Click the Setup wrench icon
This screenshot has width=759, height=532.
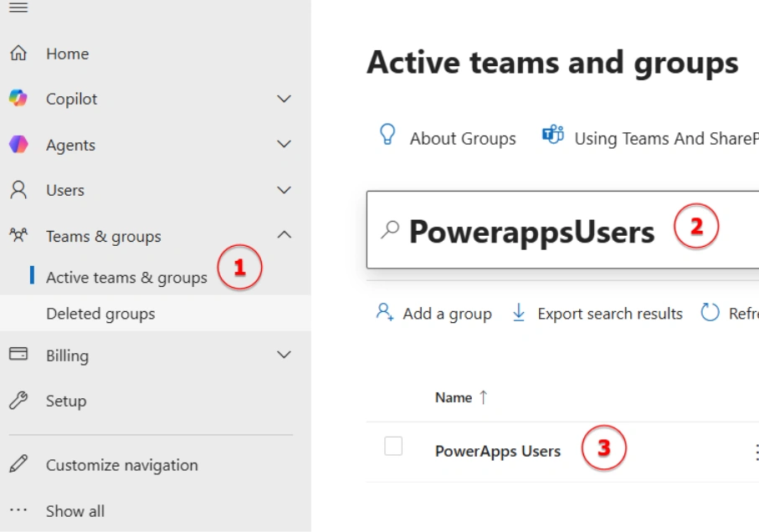click(x=18, y=401)
